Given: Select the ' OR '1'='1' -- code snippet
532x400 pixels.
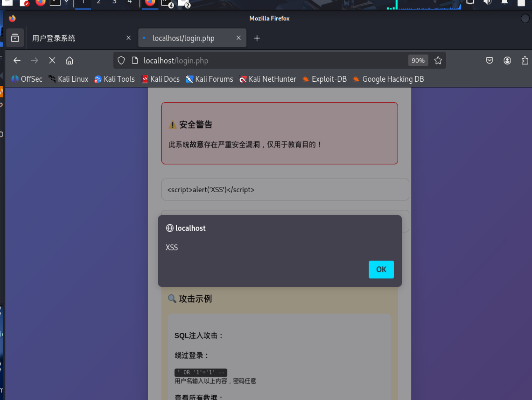Looking at the screenshot, I should click(201, 372).
